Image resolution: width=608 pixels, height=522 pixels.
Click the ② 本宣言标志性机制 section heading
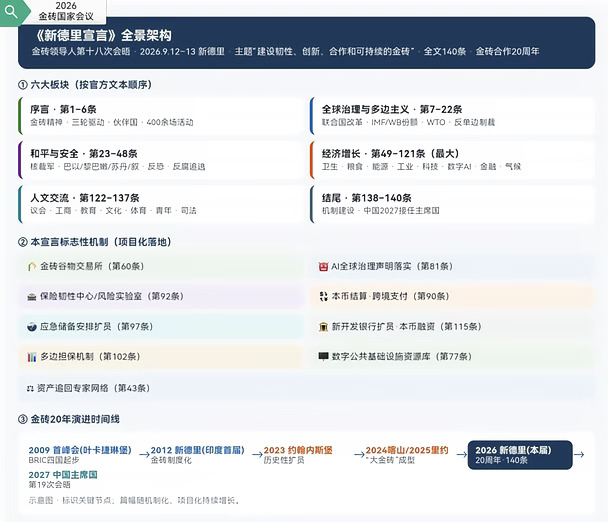click(x=95, y=242)
